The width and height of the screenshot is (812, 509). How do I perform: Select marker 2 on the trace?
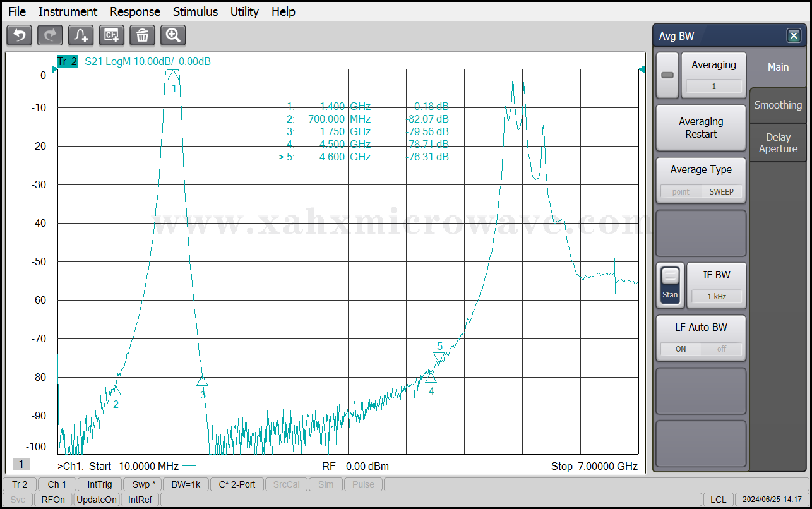pyautogui.click(x=116, y=391)
